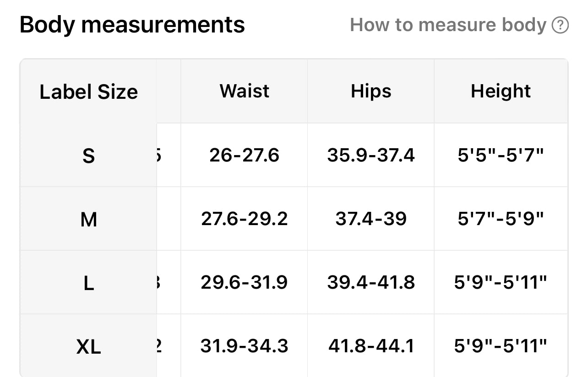Select waist value 31.9-34.3
Screen dimensions: 588x377
click(x=244, y=346)
